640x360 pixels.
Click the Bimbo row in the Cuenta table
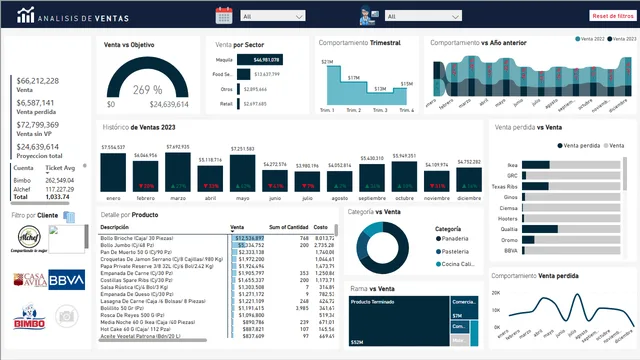click(x=44, y=180)
